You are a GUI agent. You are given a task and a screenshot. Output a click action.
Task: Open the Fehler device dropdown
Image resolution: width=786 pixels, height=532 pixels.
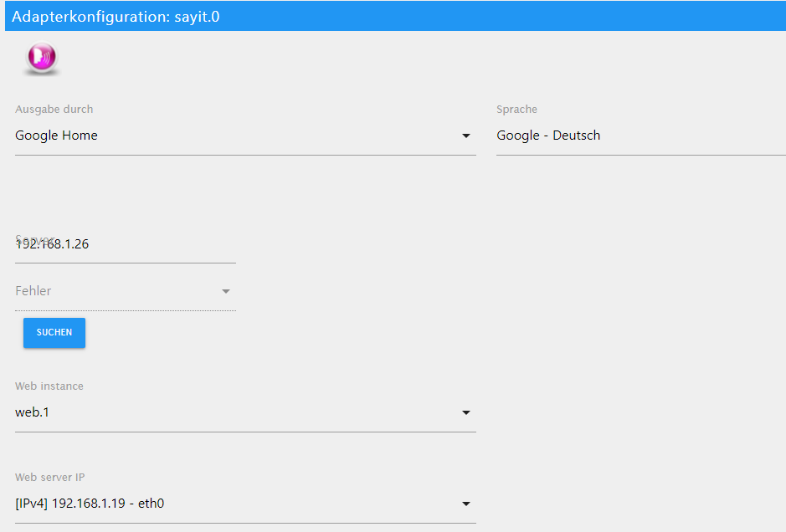(x=117, y=291)
